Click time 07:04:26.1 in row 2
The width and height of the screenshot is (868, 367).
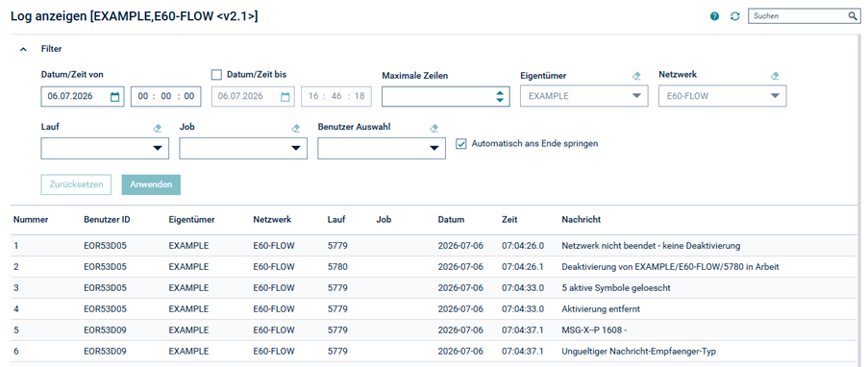523,267
